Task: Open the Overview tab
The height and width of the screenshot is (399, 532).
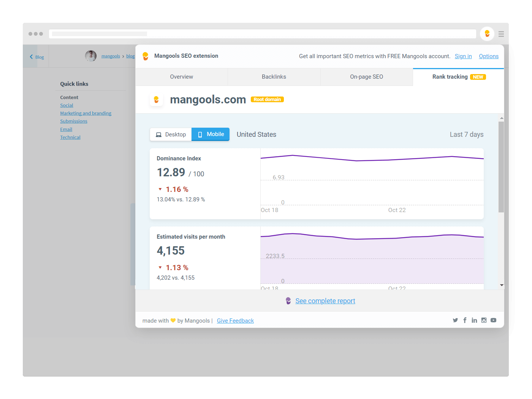Action: pos(182,77)
